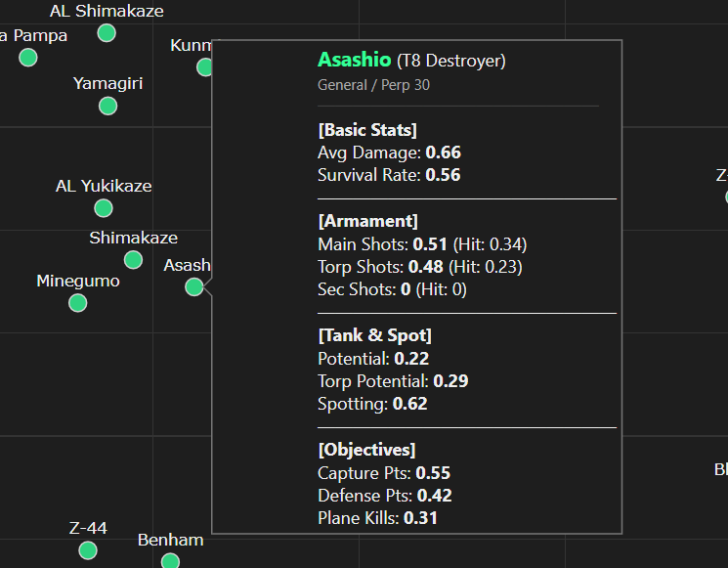Click the Armament section header
Screen dimensions: 728x568
click(367, 221)
